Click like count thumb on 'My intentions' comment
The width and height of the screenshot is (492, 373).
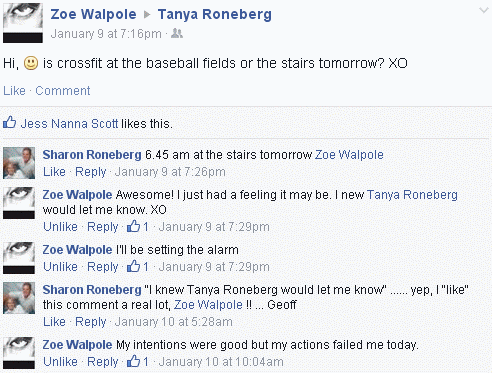[133, 361]
